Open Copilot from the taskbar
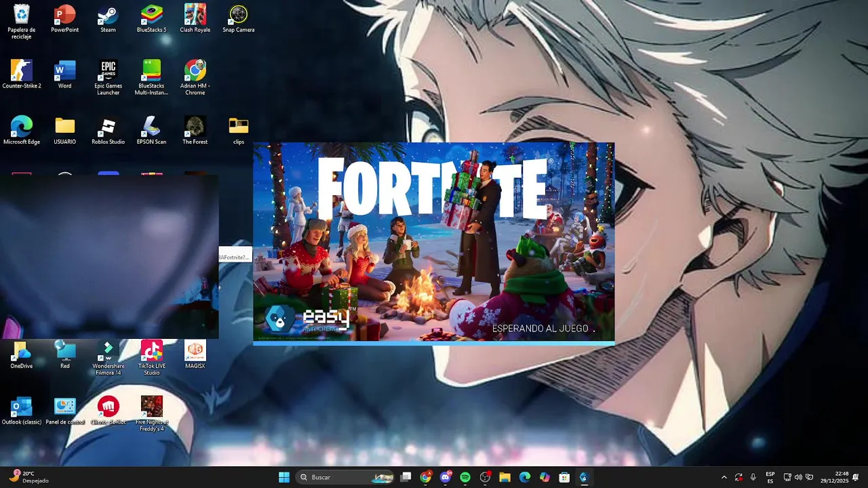 pos(545,477)
